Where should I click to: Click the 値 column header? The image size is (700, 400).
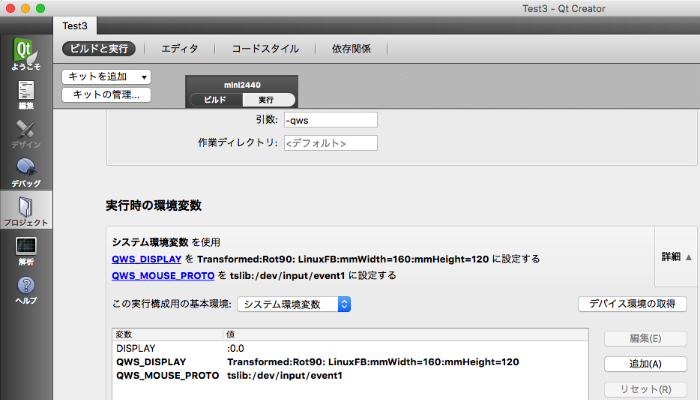pos(405,334)
